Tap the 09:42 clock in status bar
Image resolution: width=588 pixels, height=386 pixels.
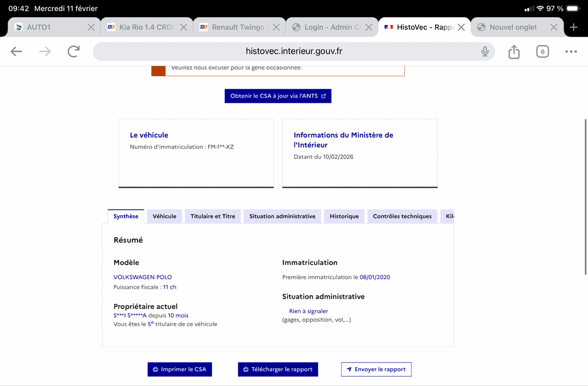(x=19, y=9)
